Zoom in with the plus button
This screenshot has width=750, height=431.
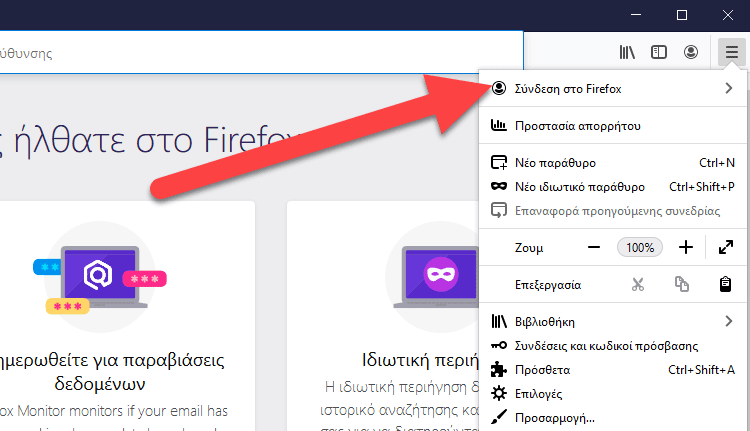click(686, 247)
